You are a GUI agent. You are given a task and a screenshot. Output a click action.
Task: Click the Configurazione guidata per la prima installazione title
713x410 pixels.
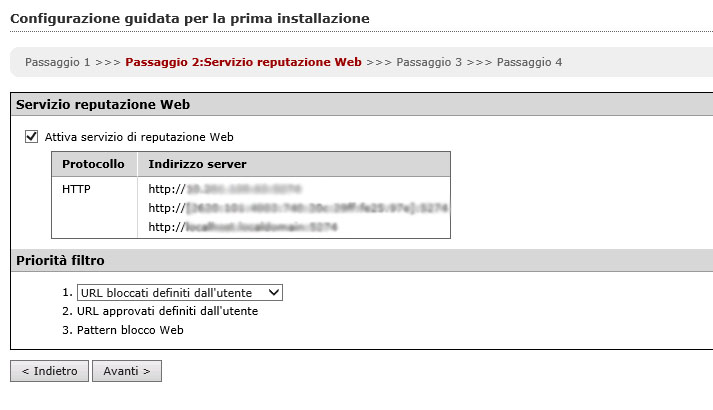pyautogui.click(x=189, y=18)
